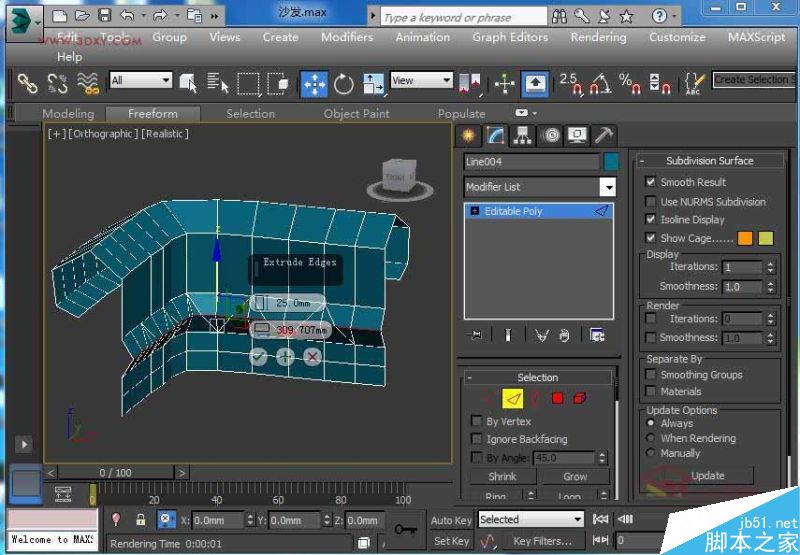The image size is (800, 555).
Task: Open the Graph Editors menu
Action: coord(510,37)
